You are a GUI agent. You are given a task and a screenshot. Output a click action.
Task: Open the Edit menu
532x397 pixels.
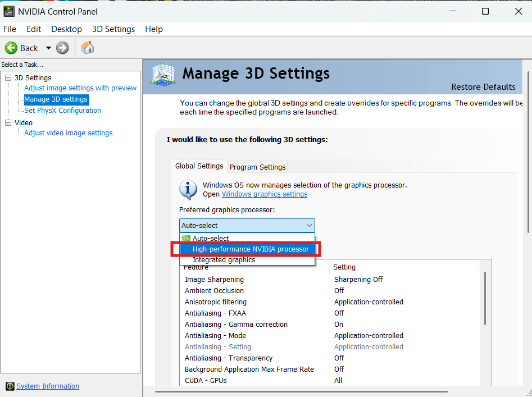pos(34,29)
